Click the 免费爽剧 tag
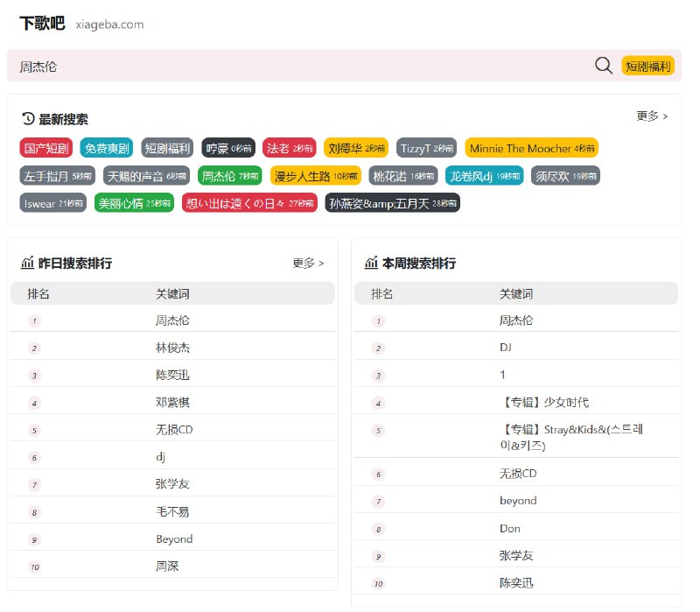The image size is (700, 612). (x=107, y=147)
